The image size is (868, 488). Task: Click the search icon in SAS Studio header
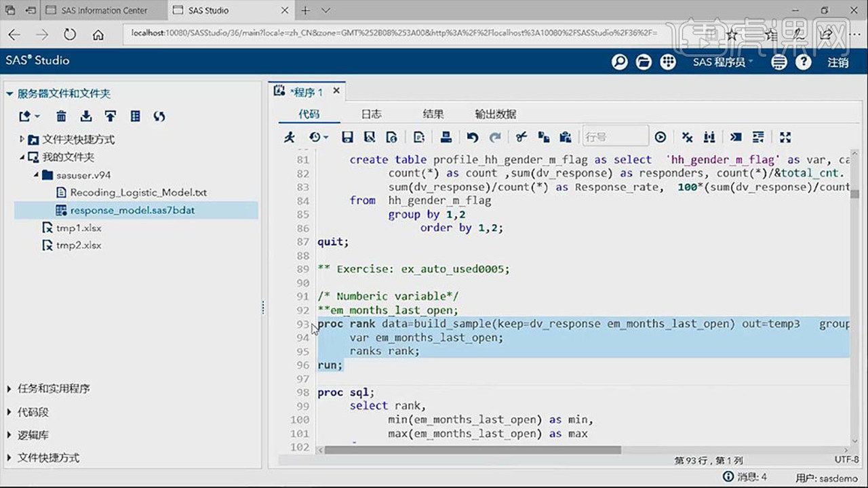[x=620, y=62]
